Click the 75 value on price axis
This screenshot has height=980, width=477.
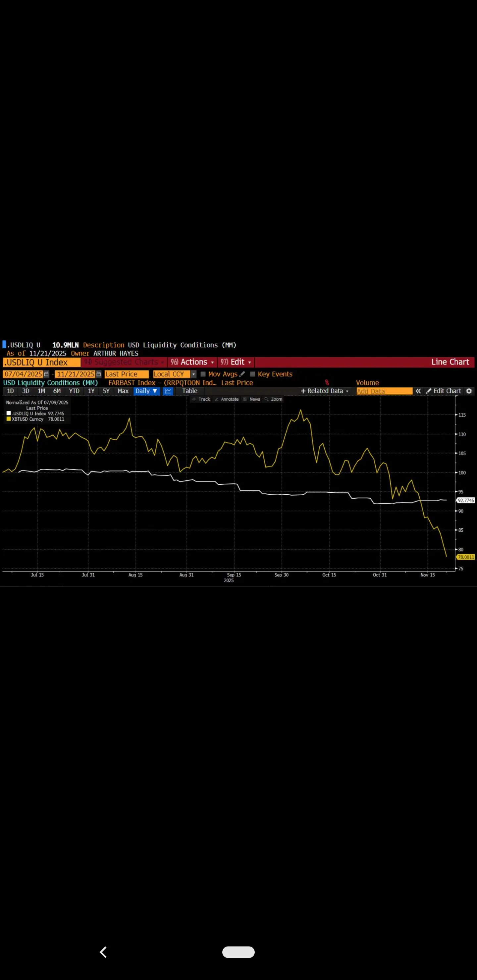(x=461, y=568)
